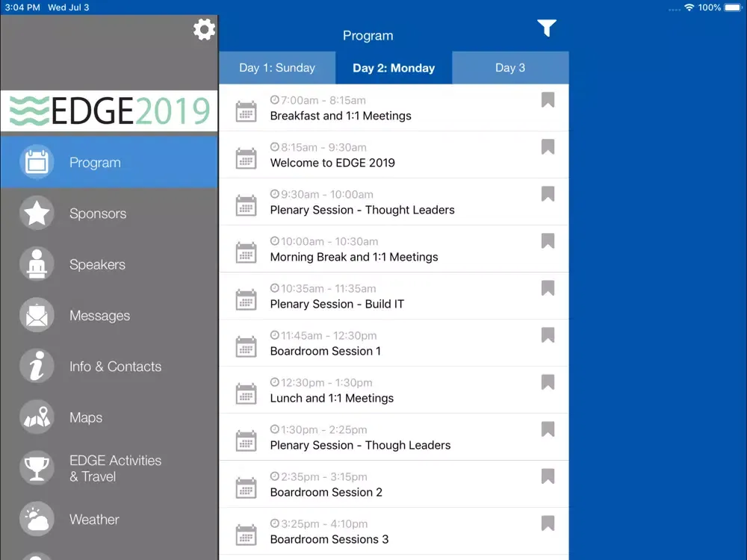747x560 pixels.
Task: Switch to the Day 3 tab
Action: (x=510, y=68)
